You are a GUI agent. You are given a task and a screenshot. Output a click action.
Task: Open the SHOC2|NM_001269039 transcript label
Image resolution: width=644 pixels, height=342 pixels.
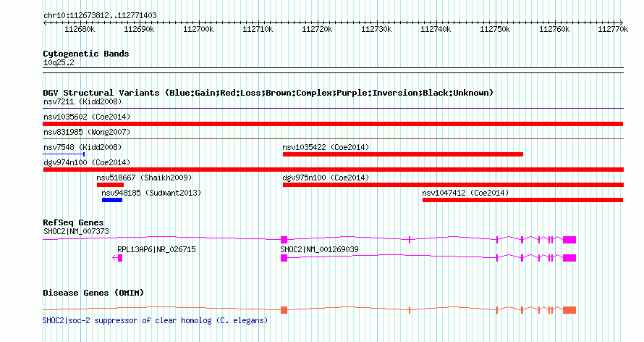[320, 249]
